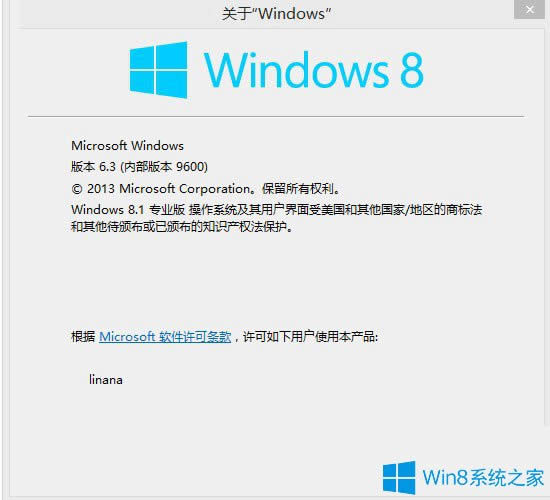
Task: Open the Microsoft 软件许可条款 link
Action: click(165, 337)
